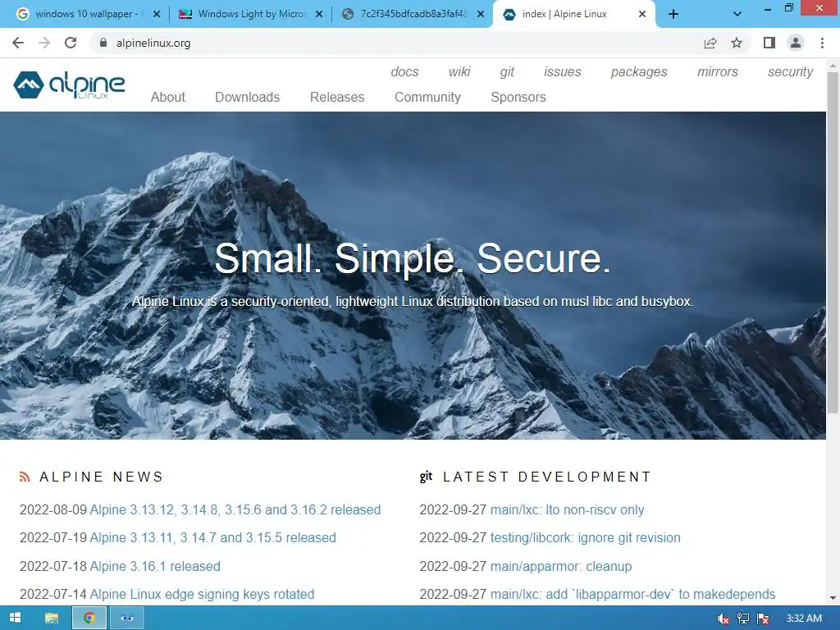Viewport: 840px width, 630px height.
Task: Open File Explorer from the taskbar
Action: pyautogui.click(x=52, y=619)
